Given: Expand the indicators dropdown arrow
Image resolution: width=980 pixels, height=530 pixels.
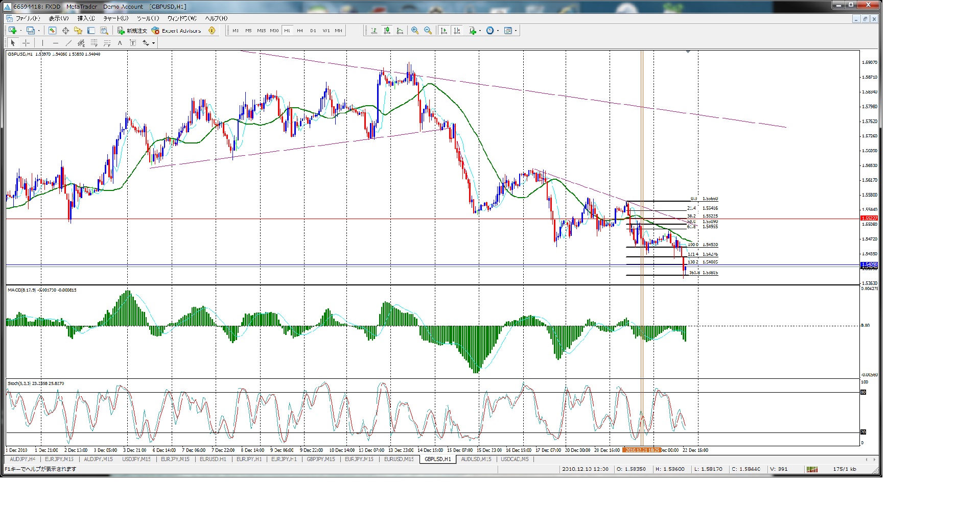Looking at the screenshot, I should 480,31.
